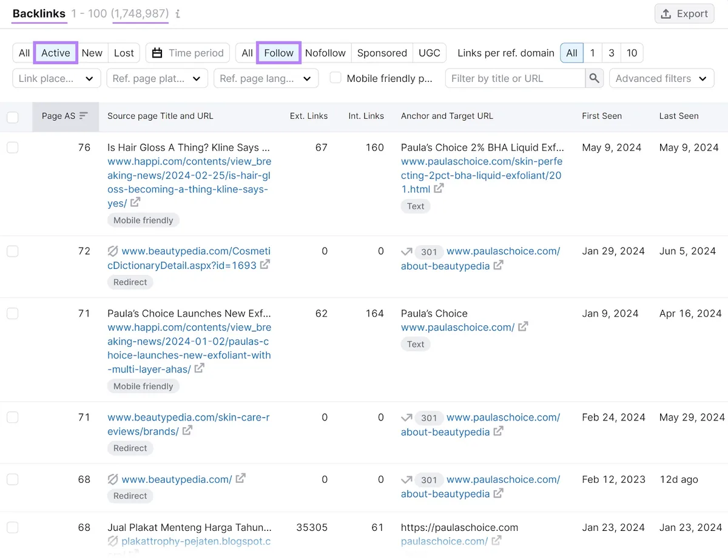The width and height of the screenshot is (728, 560).
Task: Click upload icon on Export button
Action: pos(666,14)
